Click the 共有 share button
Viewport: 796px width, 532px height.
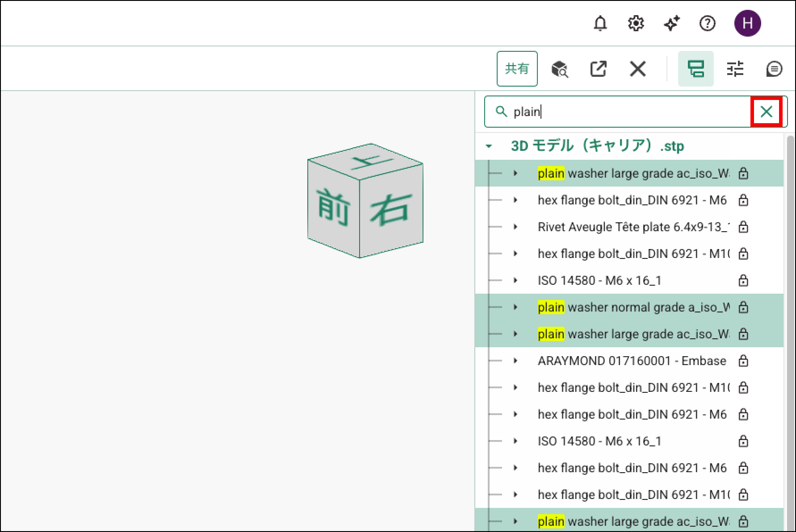pyautogui.click(x=517, y=69)
